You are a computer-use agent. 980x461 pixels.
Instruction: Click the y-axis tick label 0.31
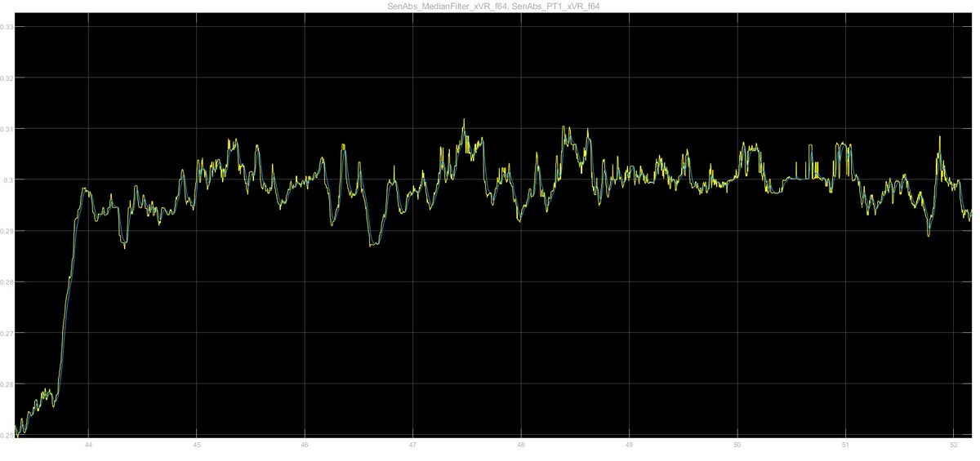[x=7, y=129]
